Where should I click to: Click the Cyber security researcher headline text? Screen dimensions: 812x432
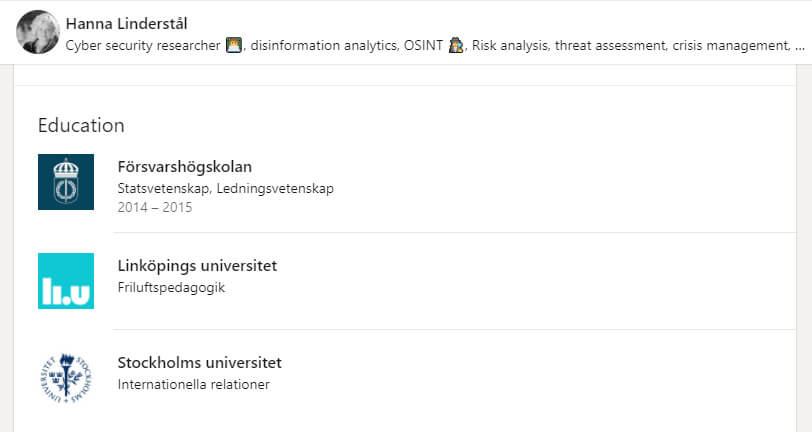pyautogui.click(x=143, y=46)
